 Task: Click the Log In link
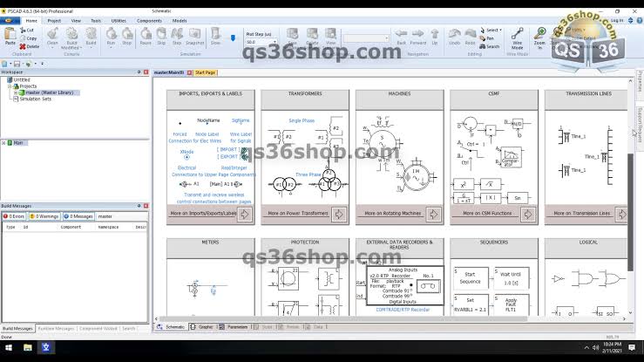pyautogui.click(x=616, y=21)
